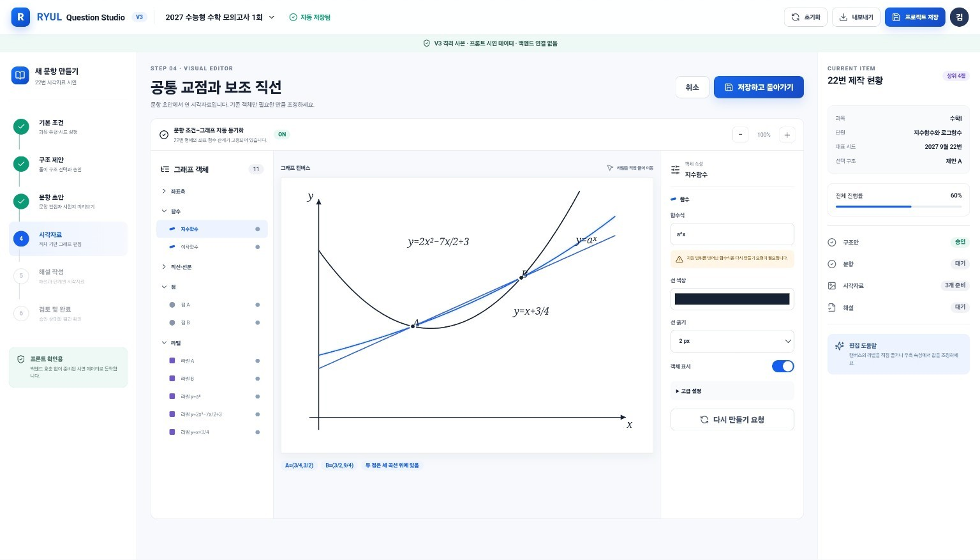Click the 함수식 input field
This screenshot has height=560, width=980.
point(732,234)
